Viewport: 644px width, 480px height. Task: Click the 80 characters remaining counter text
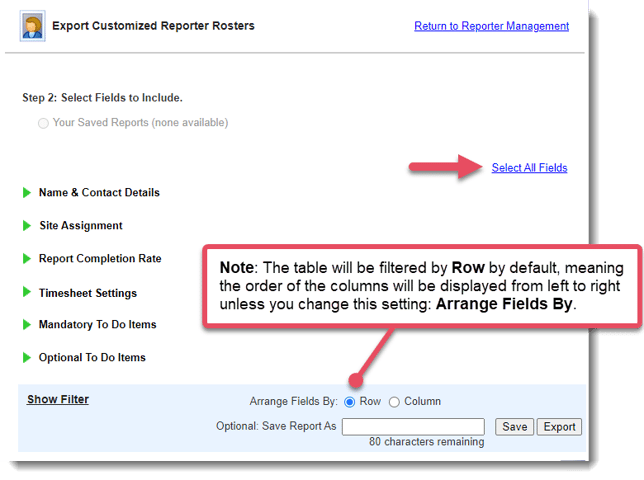[426, 442]
